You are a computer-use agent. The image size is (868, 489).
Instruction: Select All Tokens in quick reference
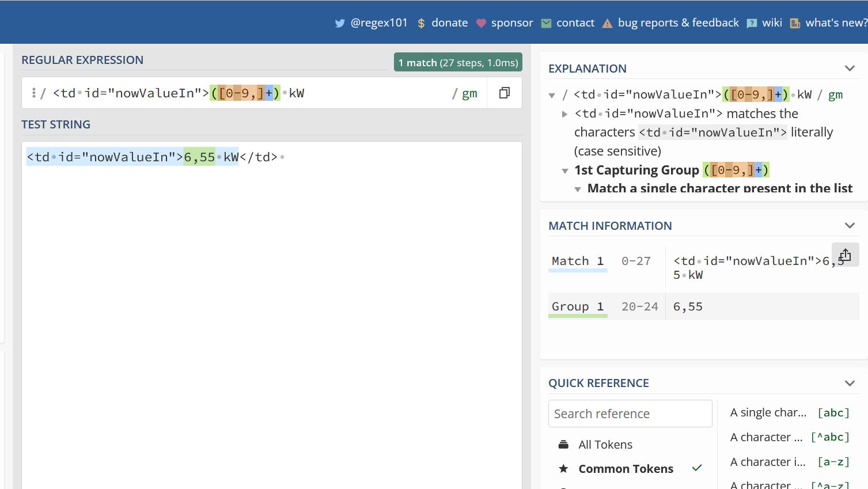click(605, 445)
